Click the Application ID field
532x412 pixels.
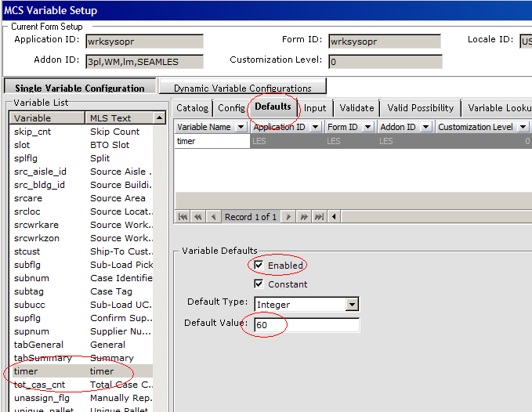[144, 42]
